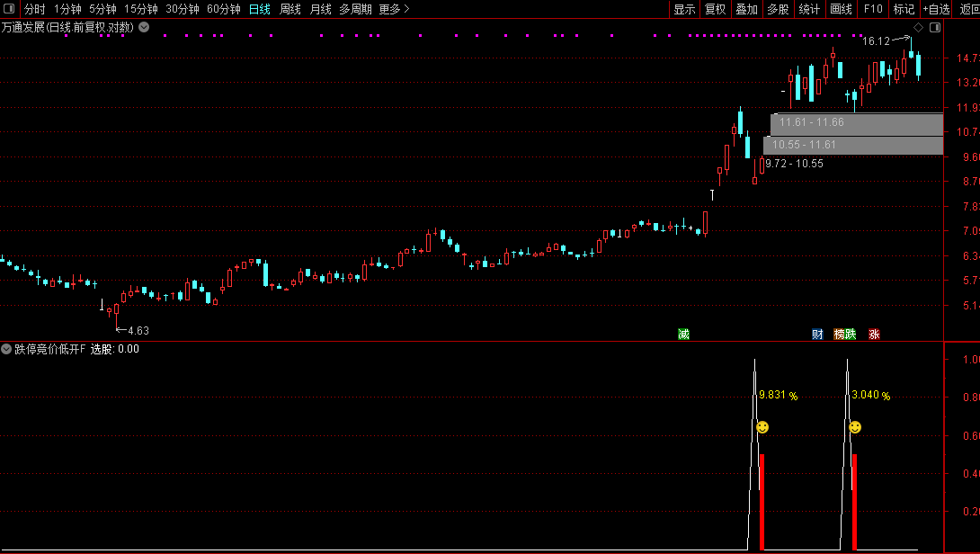Viewport: 980px width, 554px height.
Task: Click the smiley icon near 9.831%
Action: point(762,427)
